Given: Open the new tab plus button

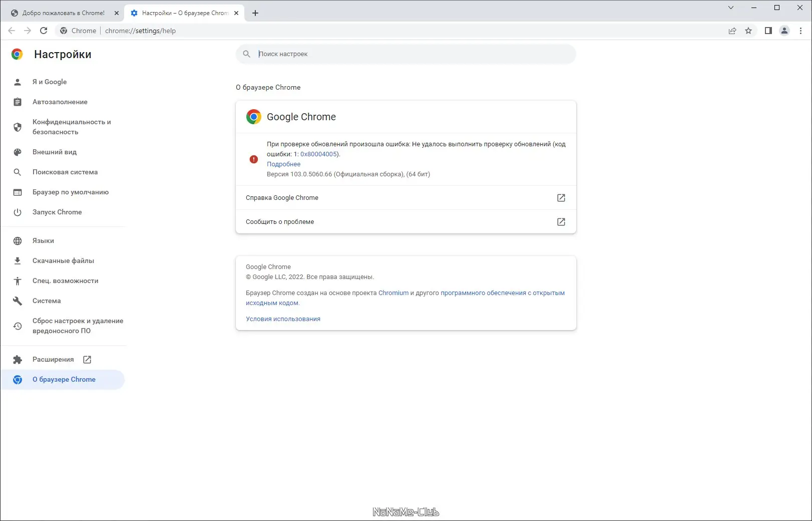Looking at the screenshot, I should [x=255, y=13].
